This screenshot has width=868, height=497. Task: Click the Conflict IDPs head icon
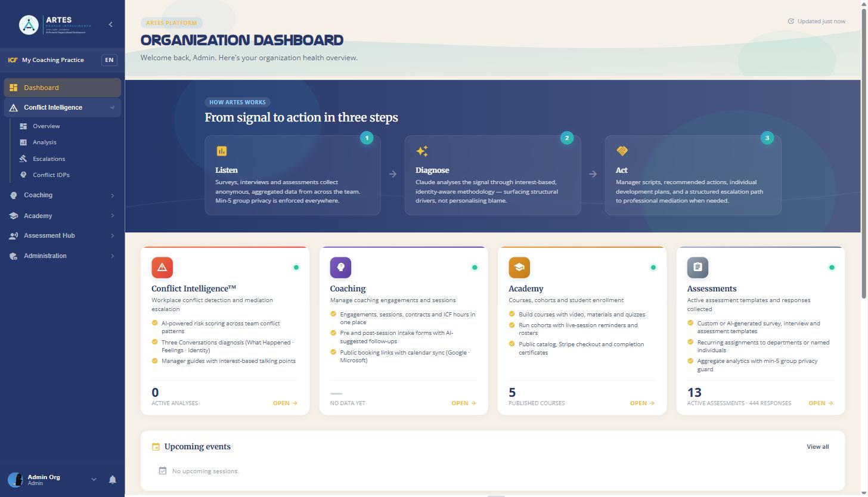pos(23,175)
